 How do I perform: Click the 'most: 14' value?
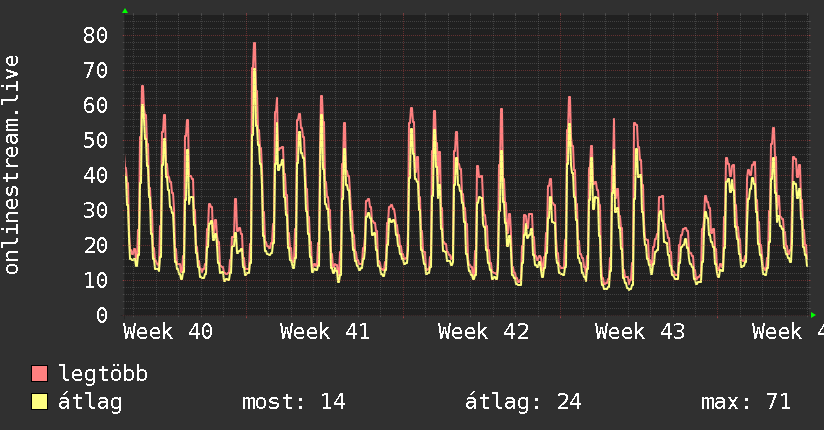click(x=294, y=402)
